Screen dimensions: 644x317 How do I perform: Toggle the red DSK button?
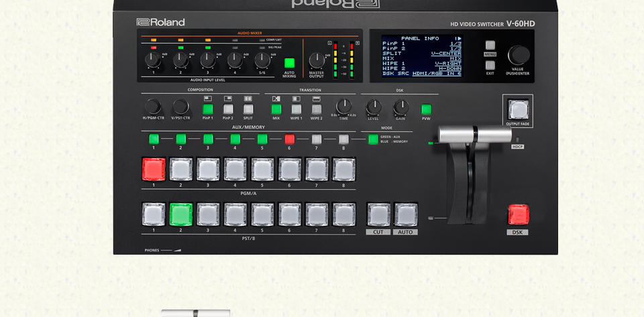point(518,214)
